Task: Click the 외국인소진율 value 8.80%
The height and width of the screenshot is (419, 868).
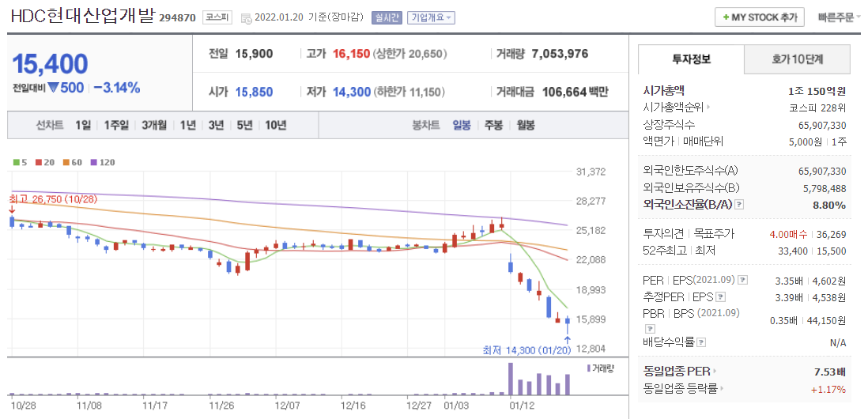Action: [829, 206]
